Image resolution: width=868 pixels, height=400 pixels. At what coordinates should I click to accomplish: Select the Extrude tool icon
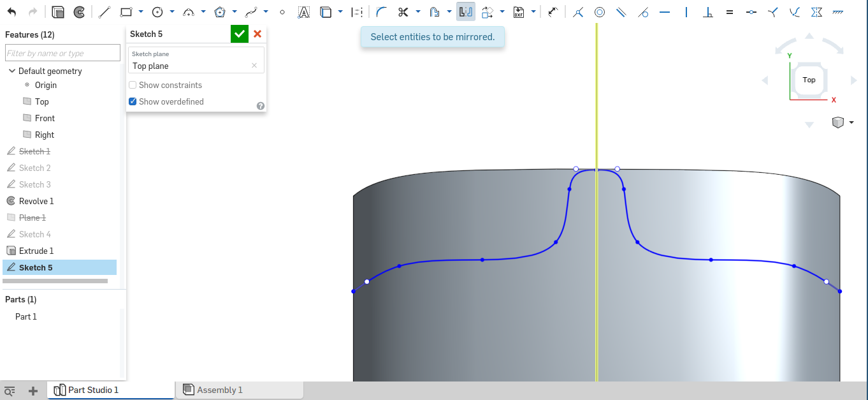pyautogui.click(x=58, y=11)
